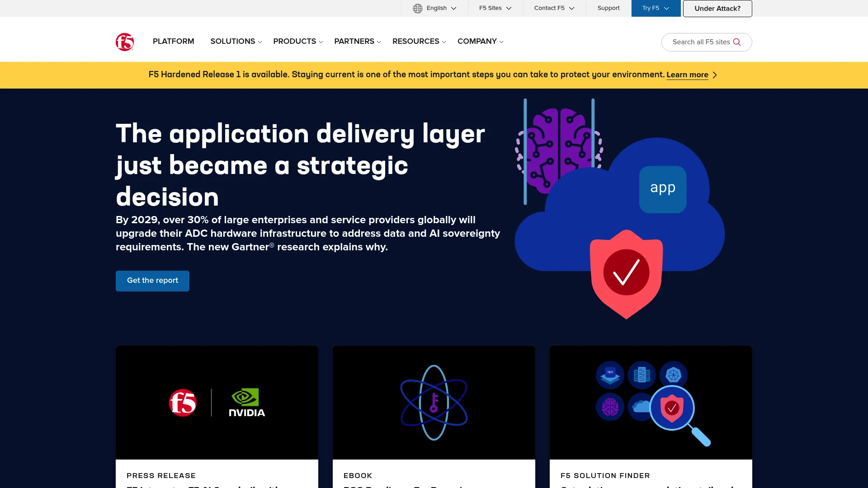Screen dimensions: 868x488
Task: Open the F5 NVIDIA press release thumbnail
Action: click(217, 403)
